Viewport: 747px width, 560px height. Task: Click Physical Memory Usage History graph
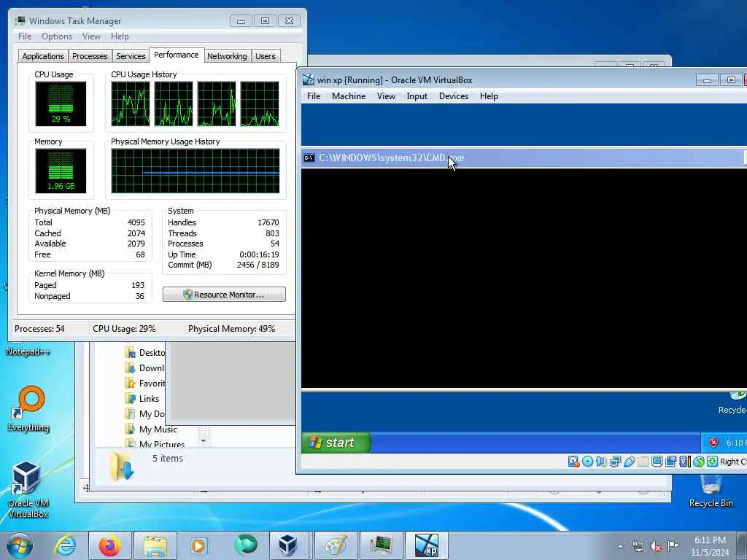pos(196,171)
